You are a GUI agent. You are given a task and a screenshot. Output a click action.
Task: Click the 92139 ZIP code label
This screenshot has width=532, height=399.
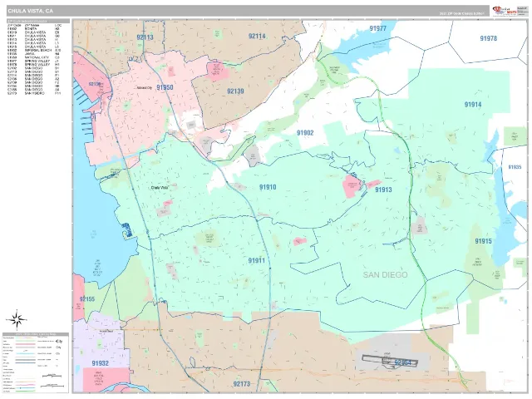pyautogui.click(x=235, y=91)
